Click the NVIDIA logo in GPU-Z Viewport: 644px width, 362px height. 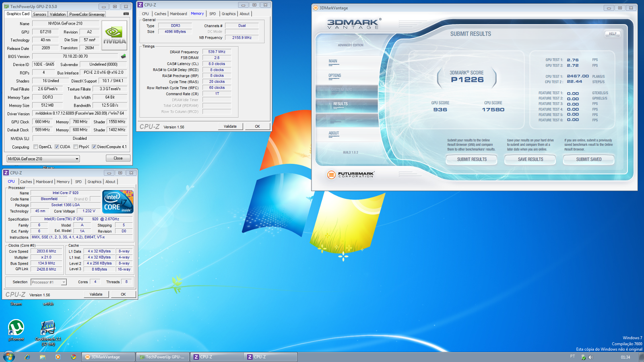click(x=115, y=35)
